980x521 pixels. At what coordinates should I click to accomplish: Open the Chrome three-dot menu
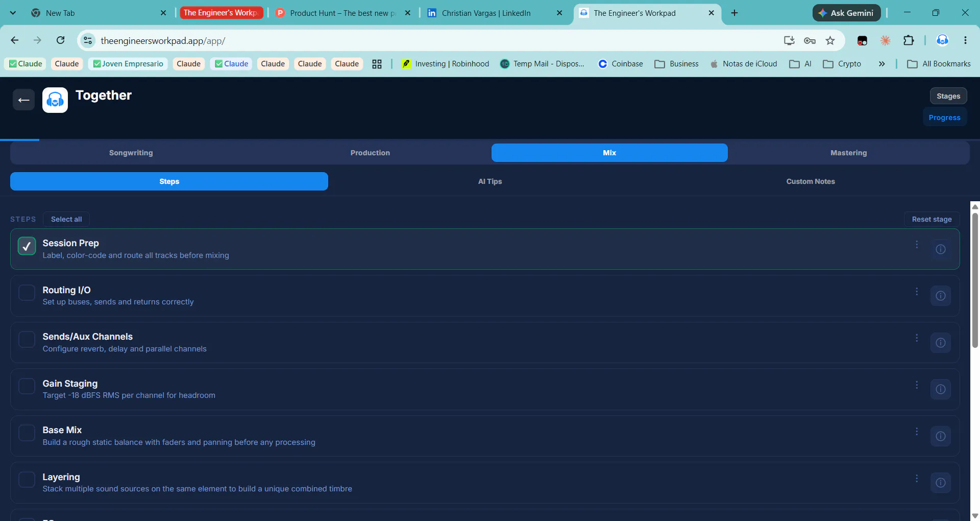[x=965, y=40]
